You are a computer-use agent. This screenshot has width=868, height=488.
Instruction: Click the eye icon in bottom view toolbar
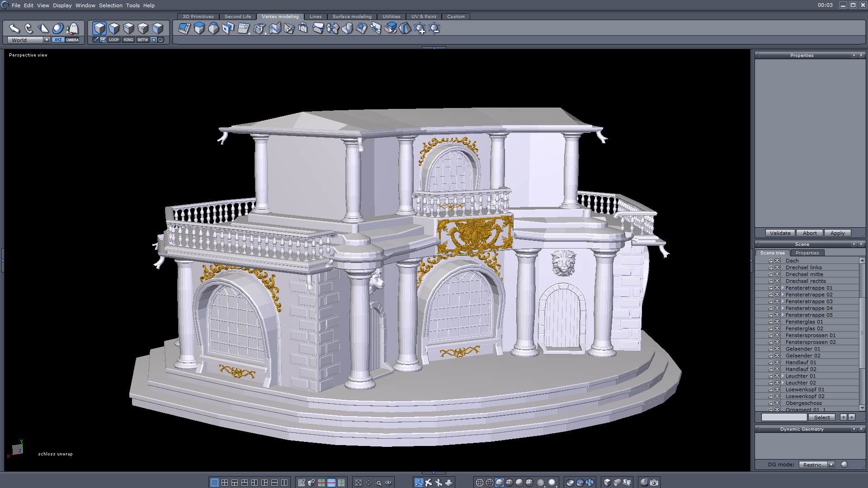click(388, 483)
